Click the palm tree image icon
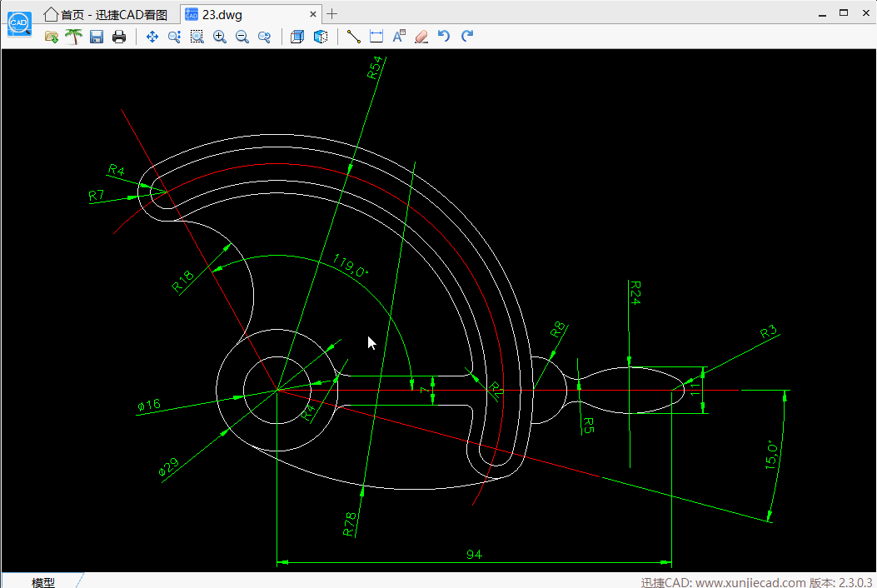 (x=74, y=37)
